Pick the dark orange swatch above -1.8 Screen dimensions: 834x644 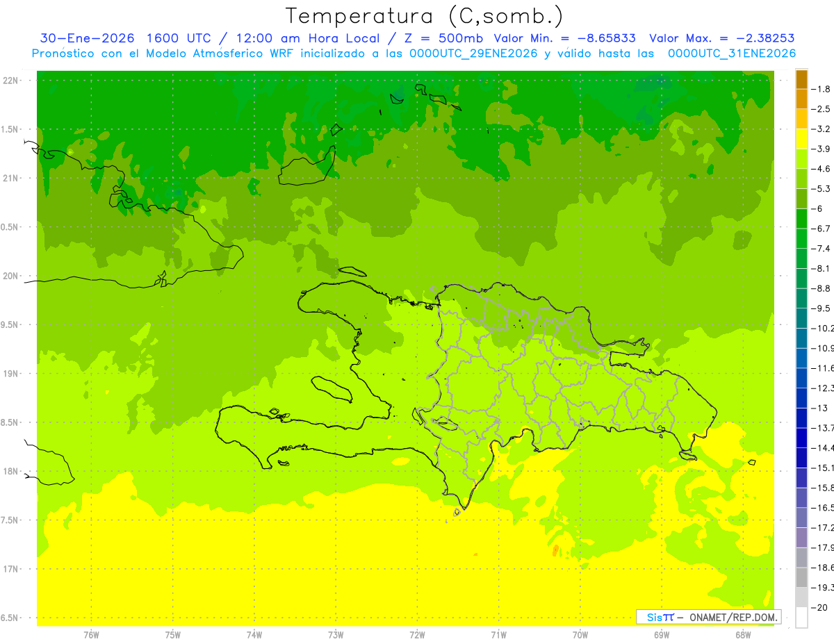[801, 79]
